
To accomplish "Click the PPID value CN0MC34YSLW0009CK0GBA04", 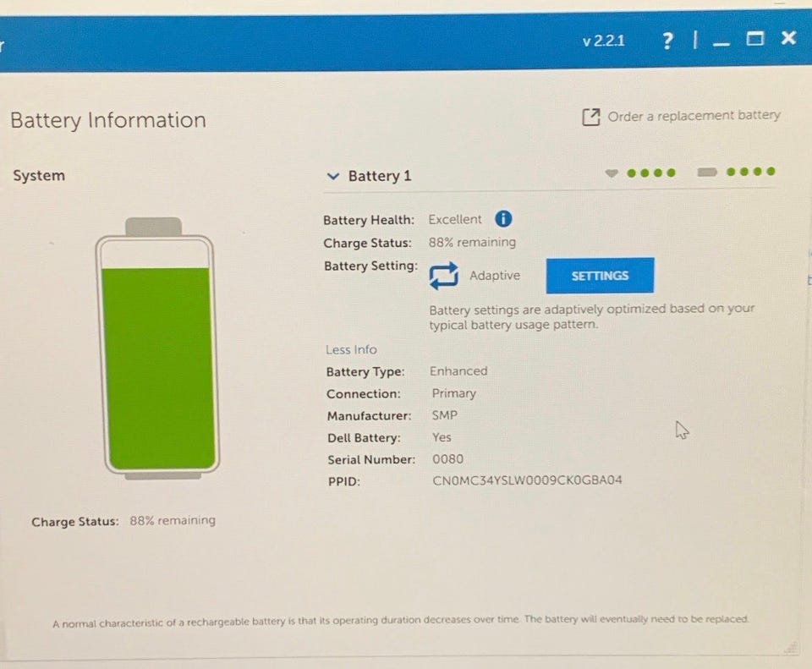I will point(527,480).
